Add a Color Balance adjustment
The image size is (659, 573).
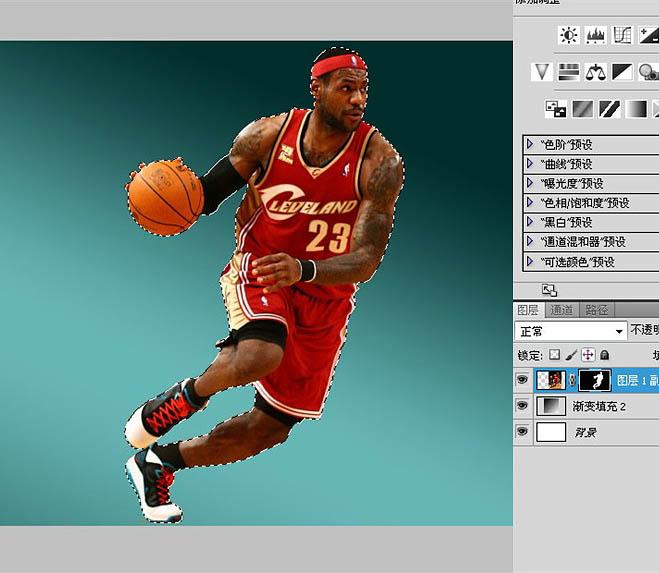click(x=596, y=72)
